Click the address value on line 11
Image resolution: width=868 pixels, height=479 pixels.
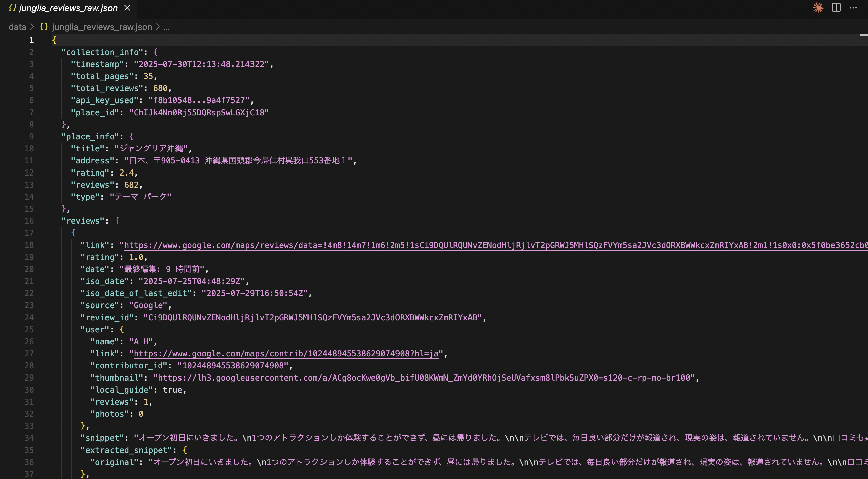coord(238,161)
